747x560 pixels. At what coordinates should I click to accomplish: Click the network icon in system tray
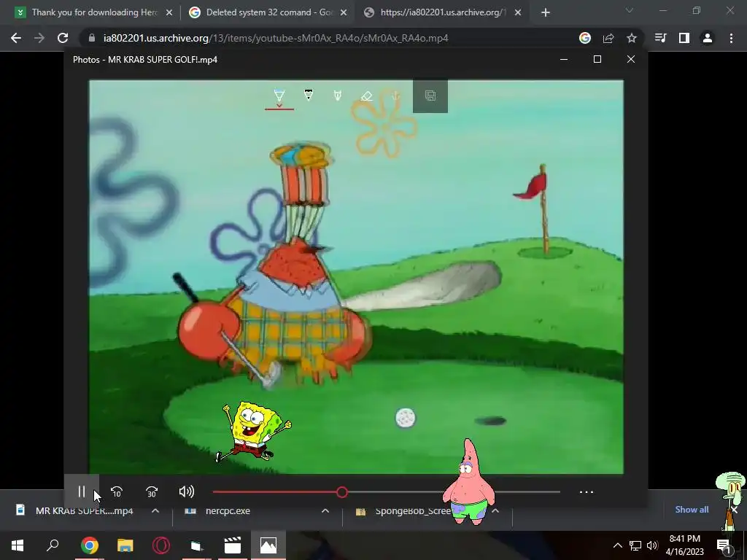635,545
